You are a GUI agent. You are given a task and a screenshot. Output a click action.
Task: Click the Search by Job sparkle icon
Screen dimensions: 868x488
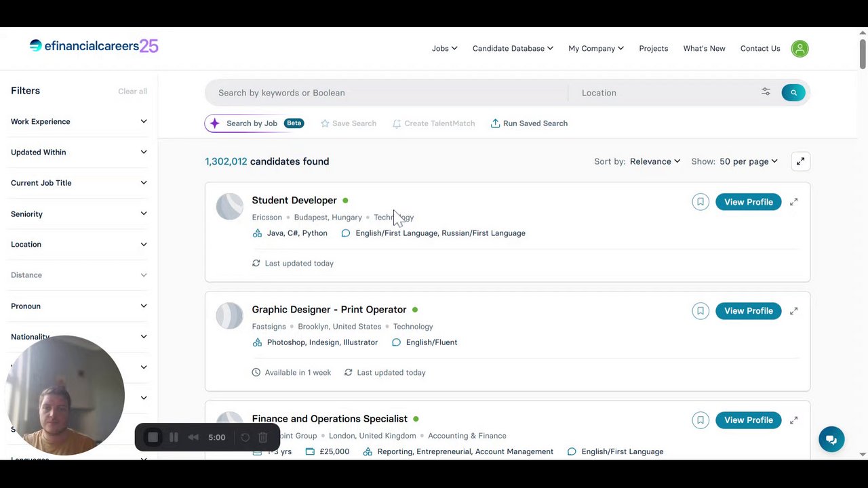click(215, 123)
